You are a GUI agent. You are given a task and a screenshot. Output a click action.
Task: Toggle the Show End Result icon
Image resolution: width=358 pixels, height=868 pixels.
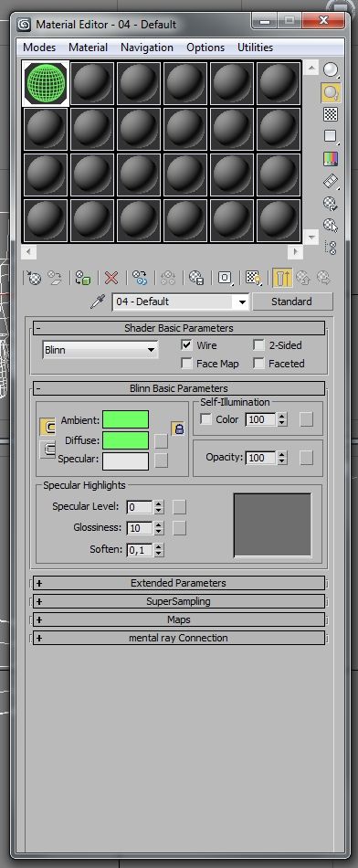[x=282, y=278]
